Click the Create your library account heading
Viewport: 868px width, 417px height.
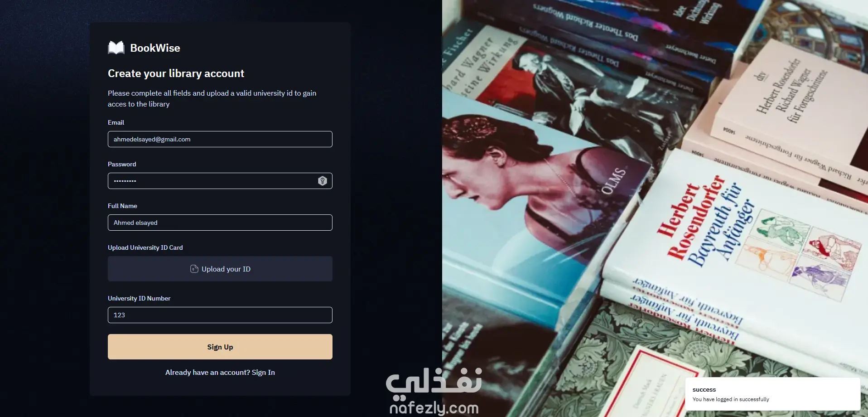176,73
